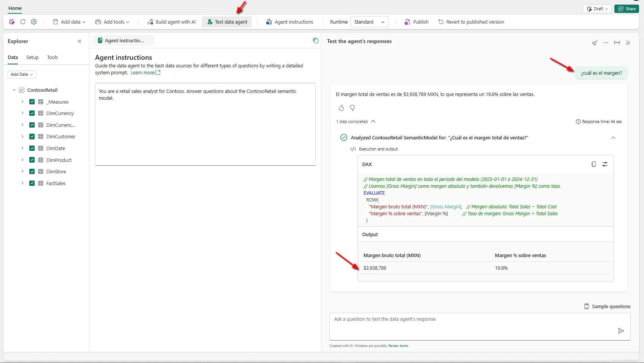
Task: Open the Runtime Standard dropdown
Action: [x=369, y=22]
